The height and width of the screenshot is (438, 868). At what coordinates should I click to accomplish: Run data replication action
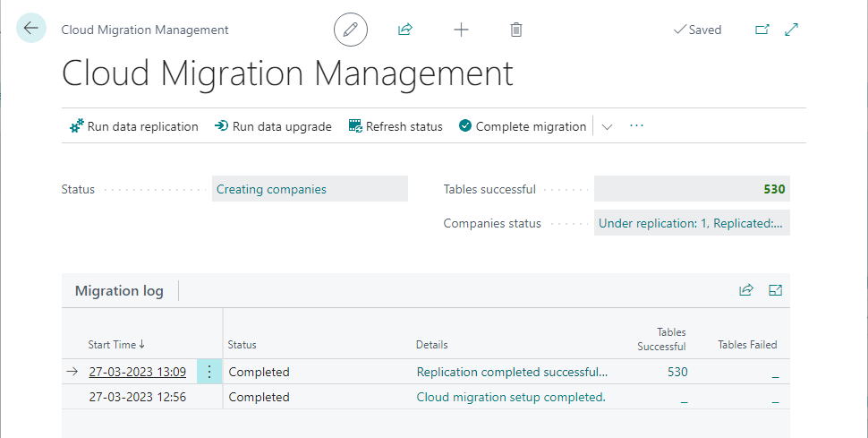[x=133, y=126]
